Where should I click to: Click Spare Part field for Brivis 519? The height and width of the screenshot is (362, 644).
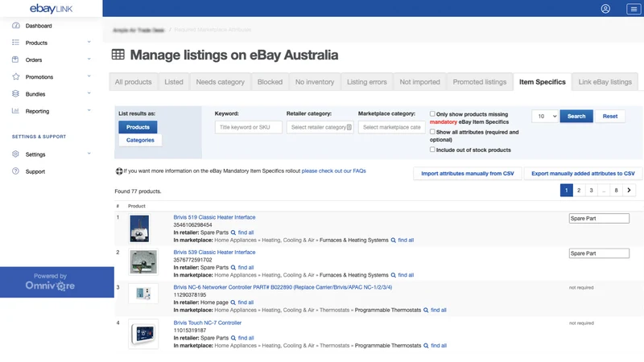[599, 218]
